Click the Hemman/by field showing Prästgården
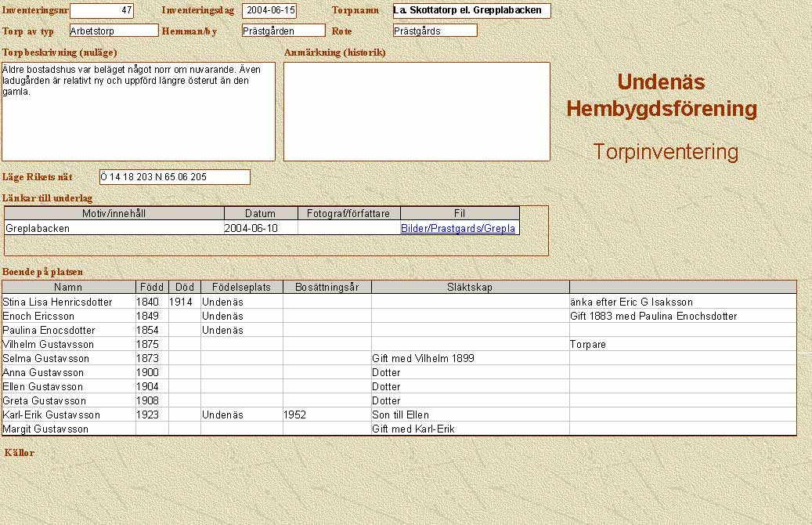 pos(283,31)
